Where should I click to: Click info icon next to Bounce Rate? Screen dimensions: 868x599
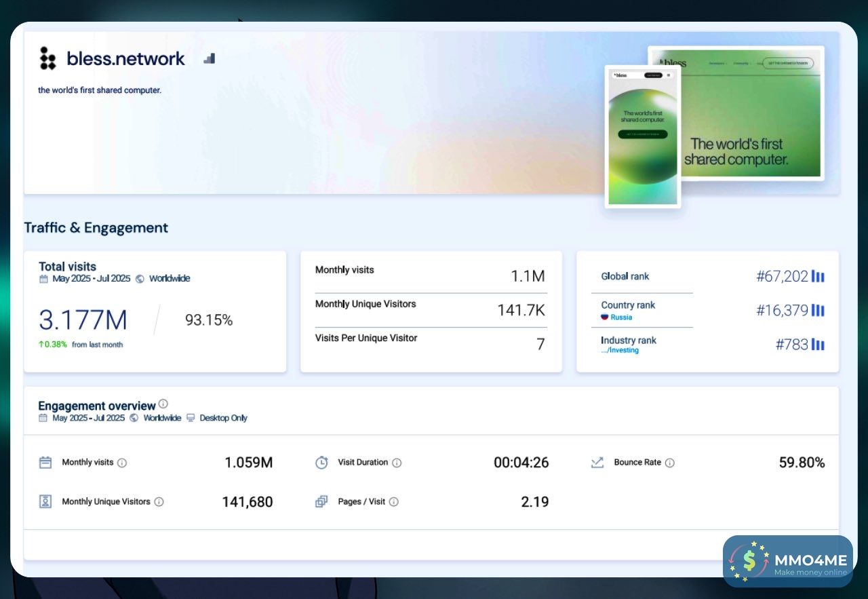669,463
